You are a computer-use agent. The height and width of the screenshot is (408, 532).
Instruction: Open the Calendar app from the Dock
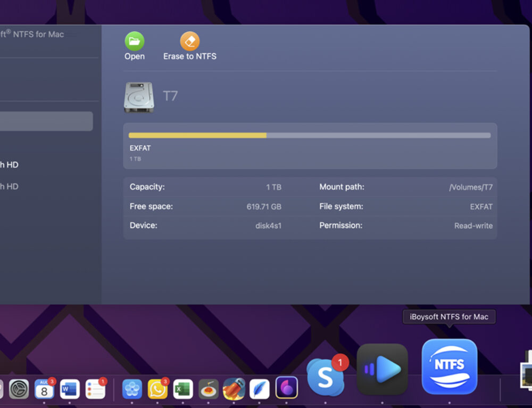(x=45, y=389)
